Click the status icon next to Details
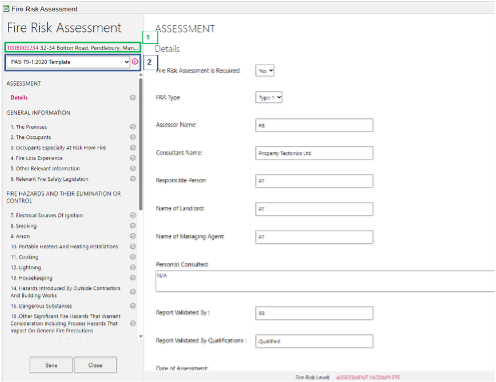The width and height of the screenshot is (496, 382). click(x=133, y=97)
